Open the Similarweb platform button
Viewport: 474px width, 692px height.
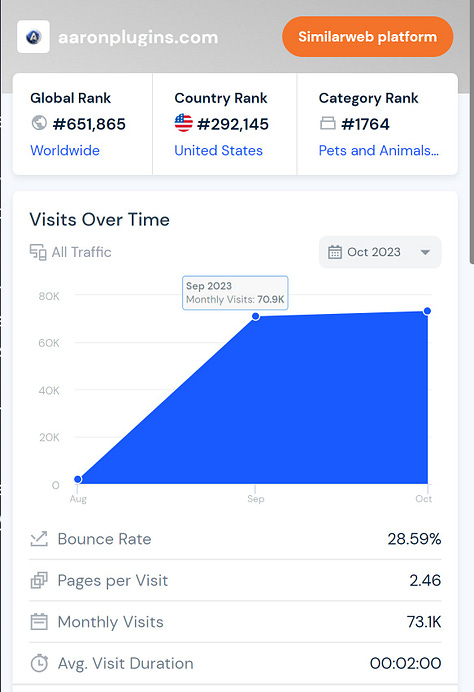367,37
